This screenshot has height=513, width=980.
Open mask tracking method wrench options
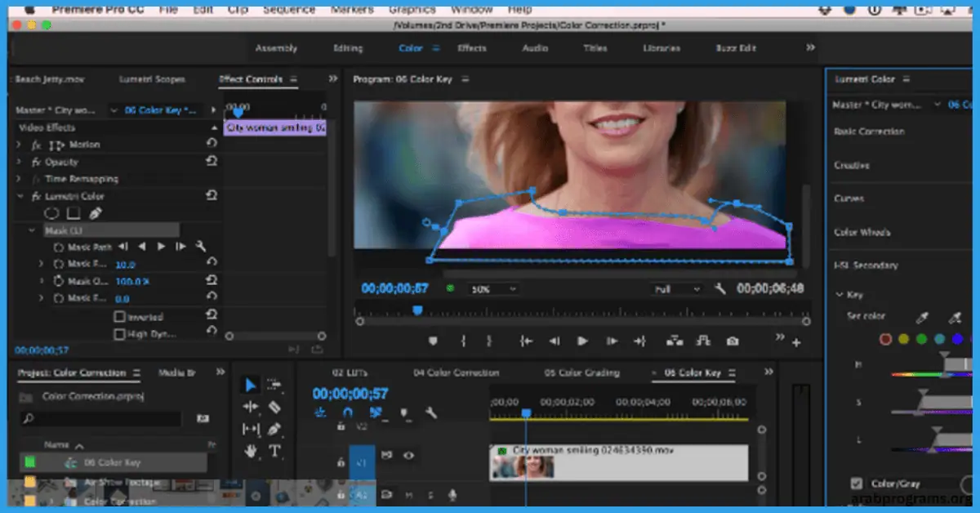pos(200,247)
